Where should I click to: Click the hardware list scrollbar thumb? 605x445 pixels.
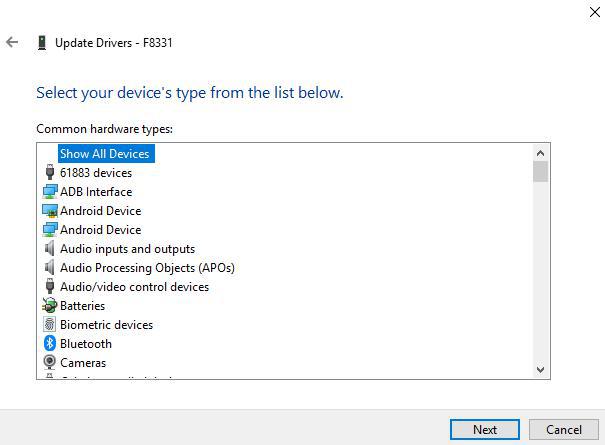541,172
